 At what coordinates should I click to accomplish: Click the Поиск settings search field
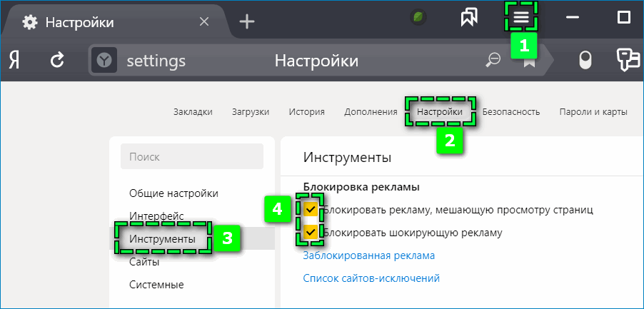pos(192,156)
